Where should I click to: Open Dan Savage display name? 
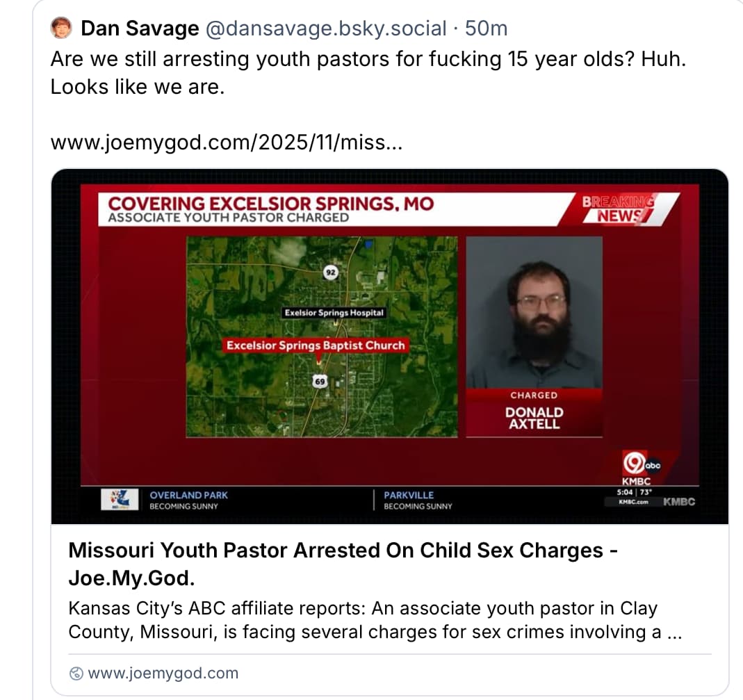tap(140, 29)
